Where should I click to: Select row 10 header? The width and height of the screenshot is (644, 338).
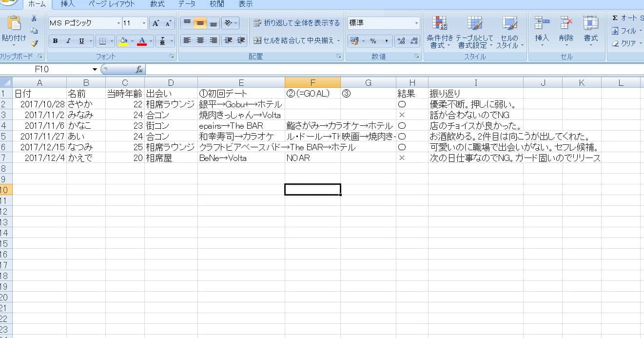(6, 190)
